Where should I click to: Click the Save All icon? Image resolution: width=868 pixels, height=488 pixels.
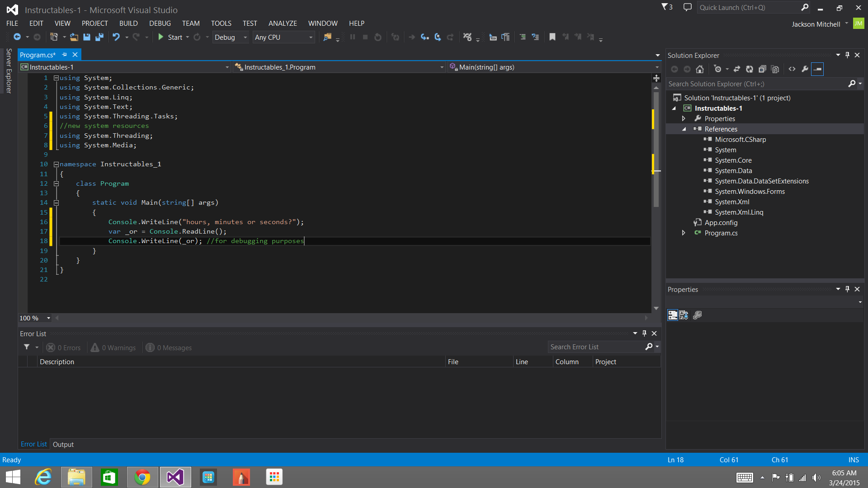(99, 37)
